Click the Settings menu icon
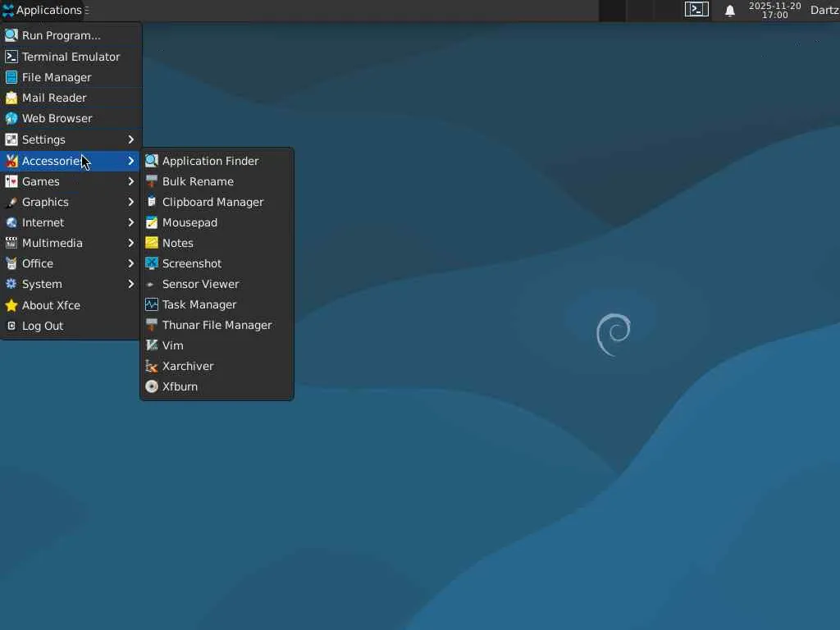 pos(11,139)
